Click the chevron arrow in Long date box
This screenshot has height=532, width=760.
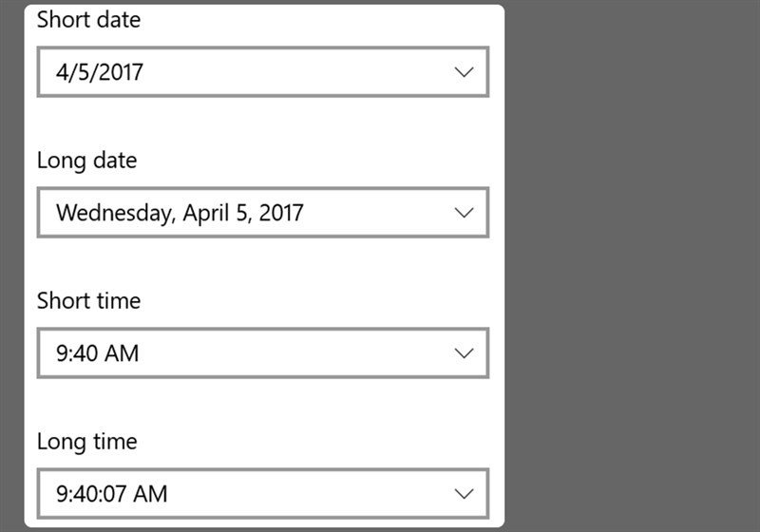(464, 213)
